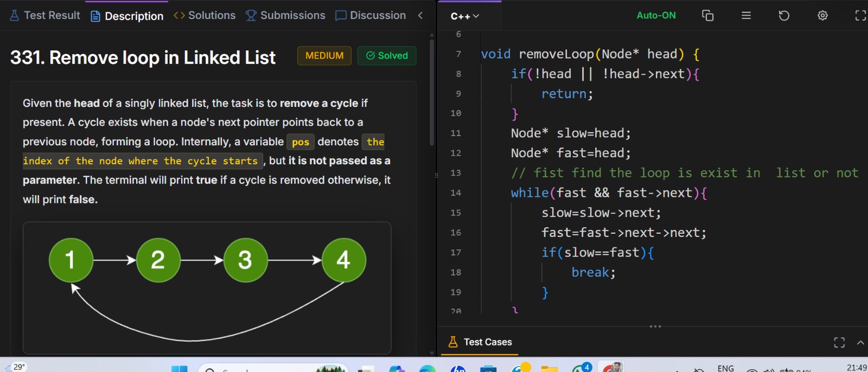Click the Windows Start button
This screenshot has height=372, width=868.
(x=180, y=369)
